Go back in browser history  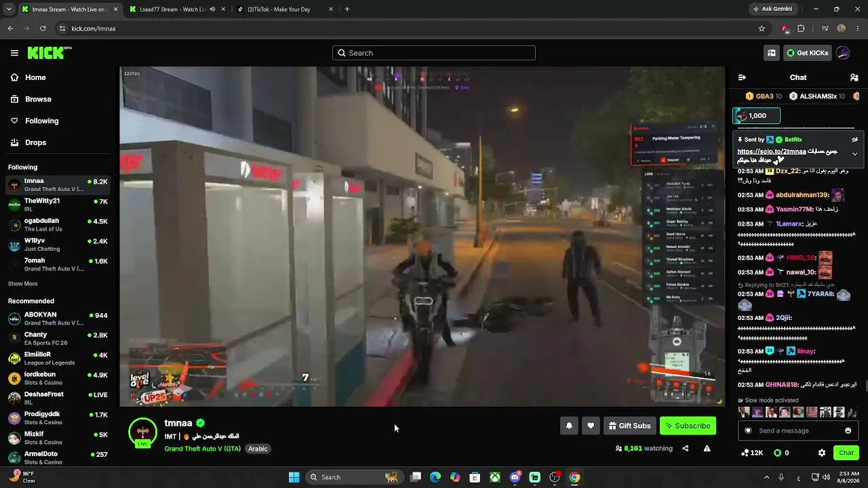[10, 28]
